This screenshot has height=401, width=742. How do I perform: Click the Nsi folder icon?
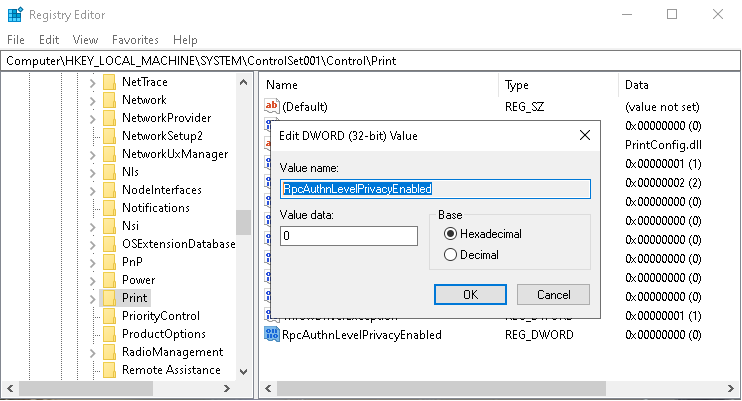109,226
